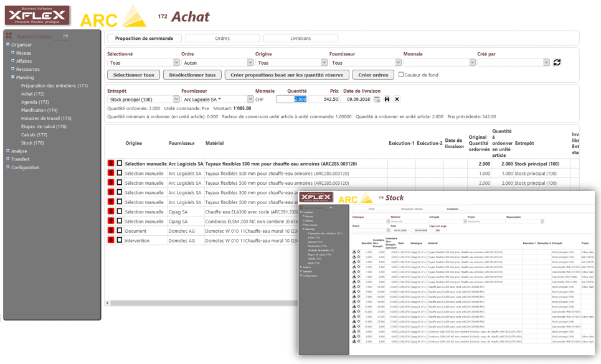This screenshot has height=364, width=601.
Task: Expand the Analyse tree node
Action: pyautogui.click(x=7, y=151)
